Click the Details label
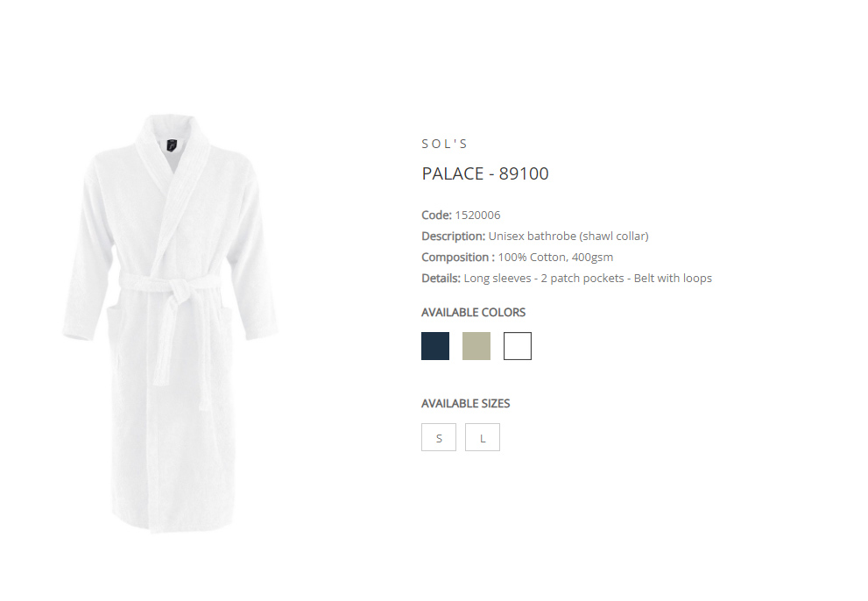Screen dimensions: 868x601 pyautogui.click(x=441, y=278)
